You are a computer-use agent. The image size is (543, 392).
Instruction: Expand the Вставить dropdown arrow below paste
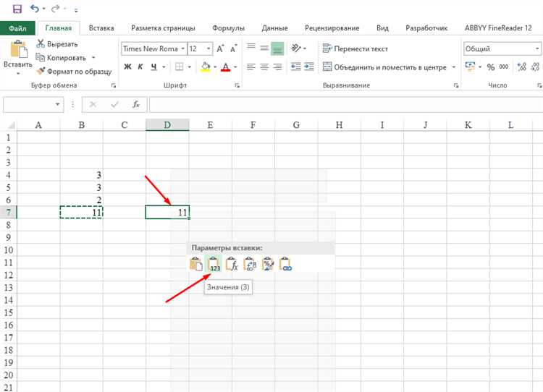[18, 73]
